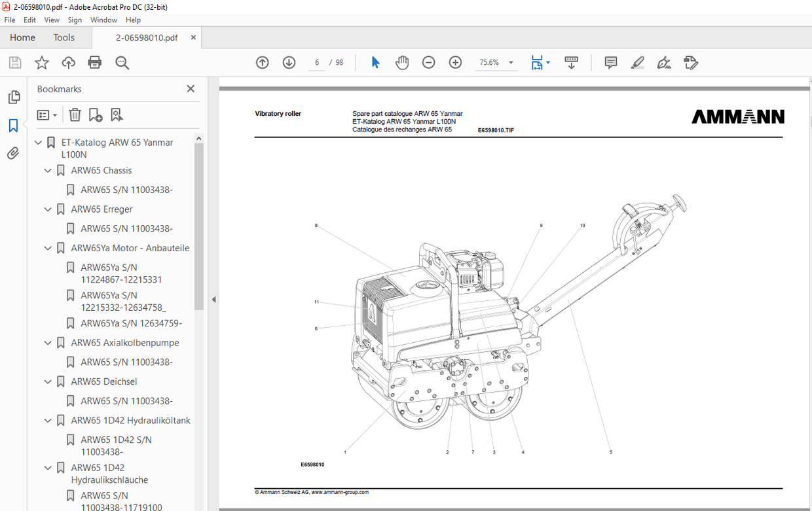Select the Hand tool
Image resolution: width=812 pixels, height=511 pixels.
(x=401, y=62)
